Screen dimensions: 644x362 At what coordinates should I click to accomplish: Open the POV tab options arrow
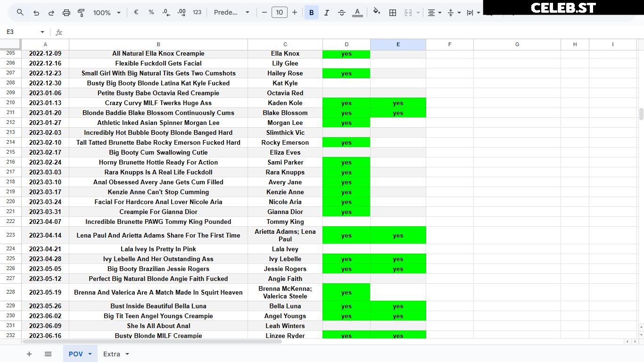click(x=90, y=354)
